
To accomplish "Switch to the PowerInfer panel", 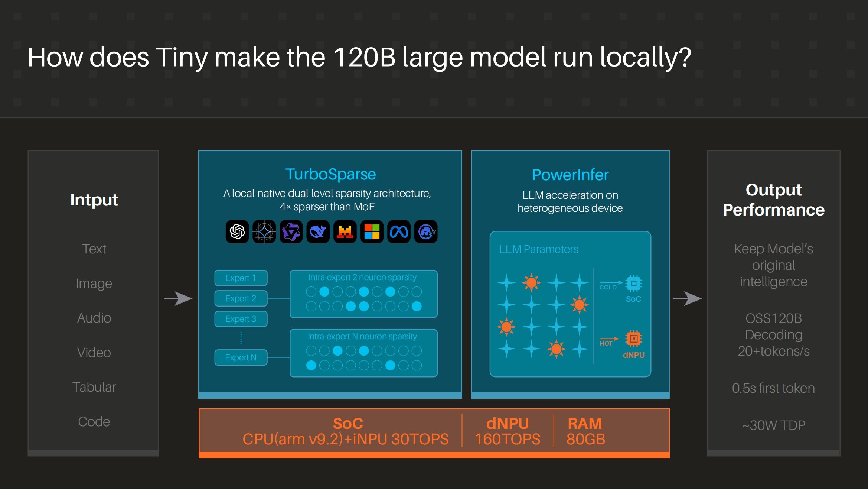I will pos(570,175).
